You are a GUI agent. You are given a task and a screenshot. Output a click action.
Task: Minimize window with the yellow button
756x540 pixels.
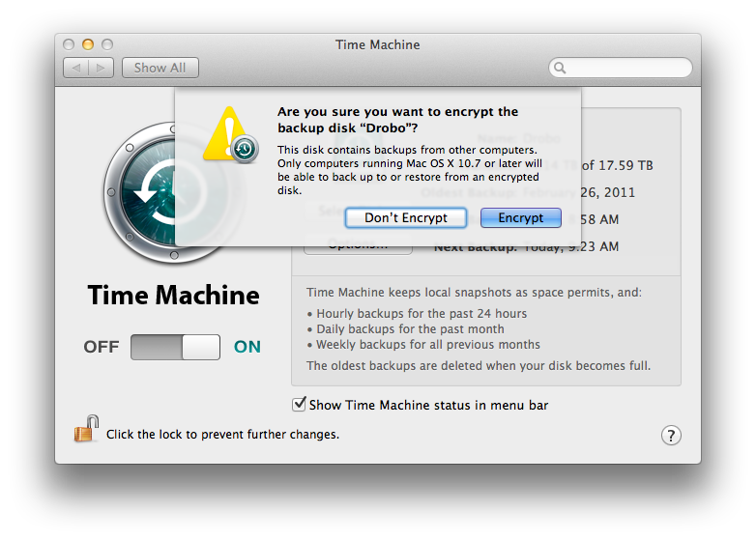tap(88, 44)
